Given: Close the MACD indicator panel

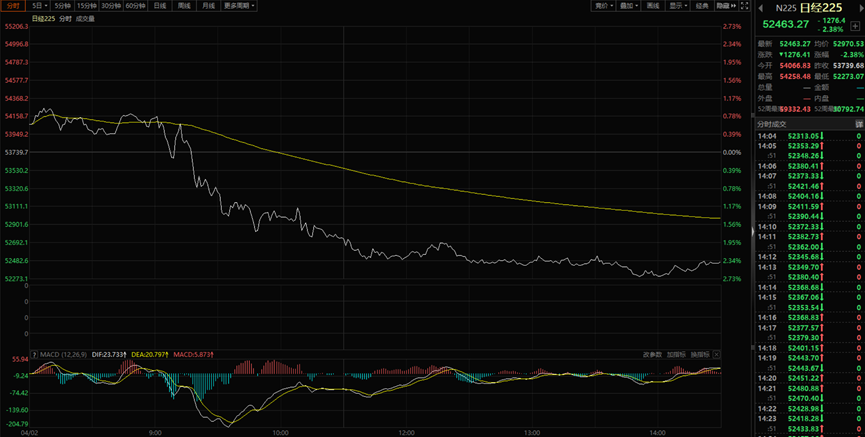Looking at the screenshot, I should click(716, 354).
